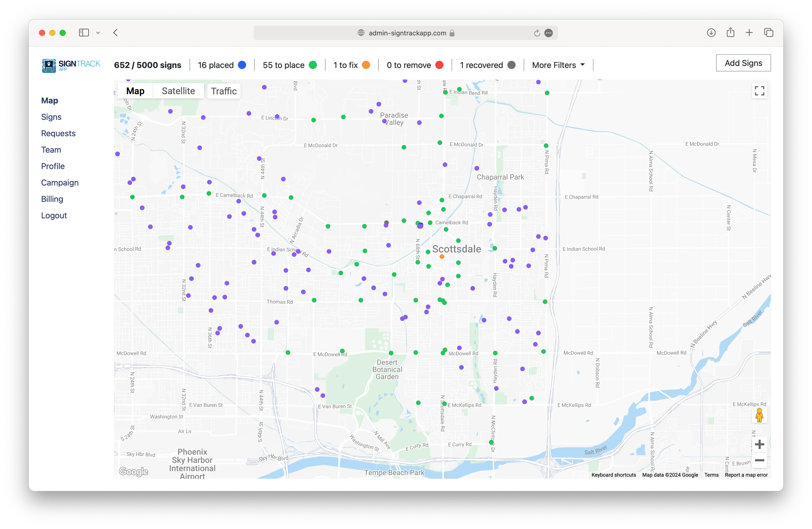
Task: Click Report a map error link
Action: [746, 475]
